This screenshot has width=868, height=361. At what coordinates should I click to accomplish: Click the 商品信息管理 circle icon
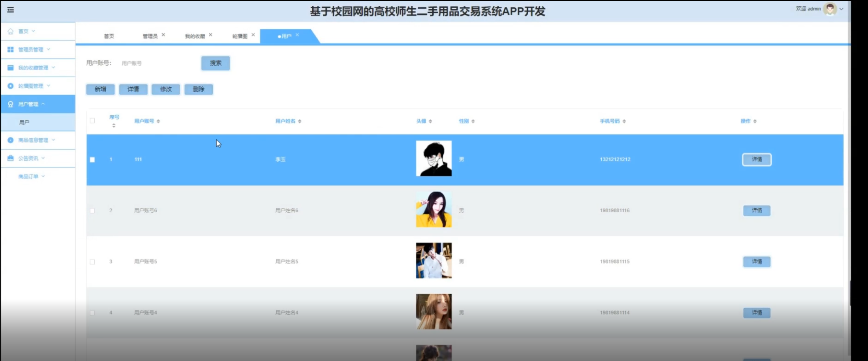coord(11,140)
